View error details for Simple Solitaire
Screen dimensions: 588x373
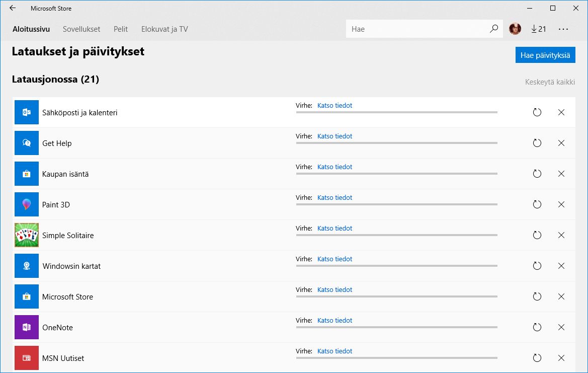[x=334, y=229]
